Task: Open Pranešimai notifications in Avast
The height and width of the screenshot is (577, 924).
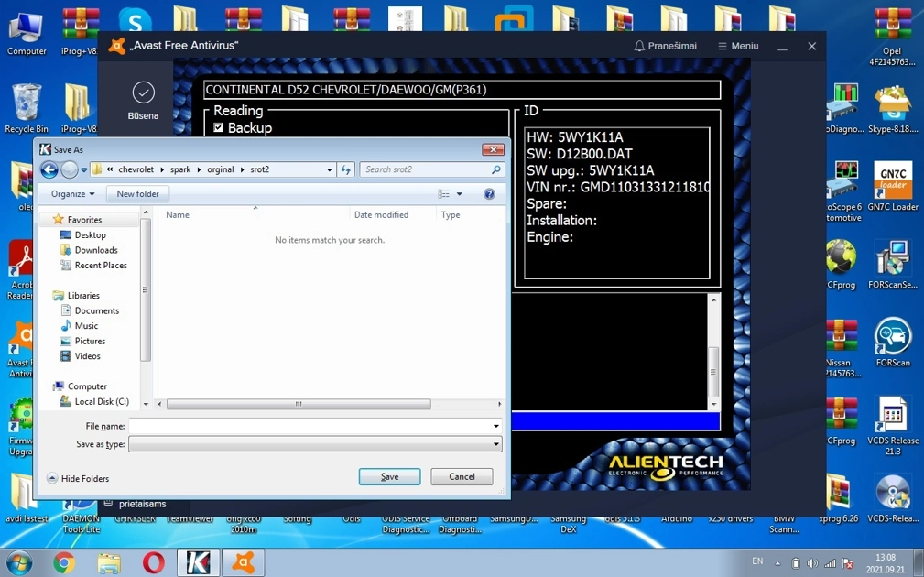Action: 665,46
